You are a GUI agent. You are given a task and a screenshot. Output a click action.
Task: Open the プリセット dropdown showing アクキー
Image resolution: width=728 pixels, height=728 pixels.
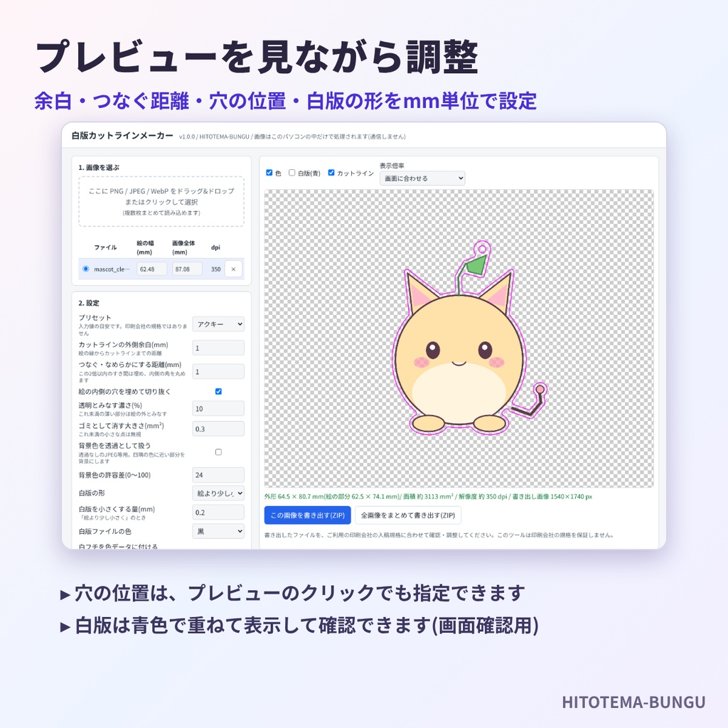click(218, 324)
